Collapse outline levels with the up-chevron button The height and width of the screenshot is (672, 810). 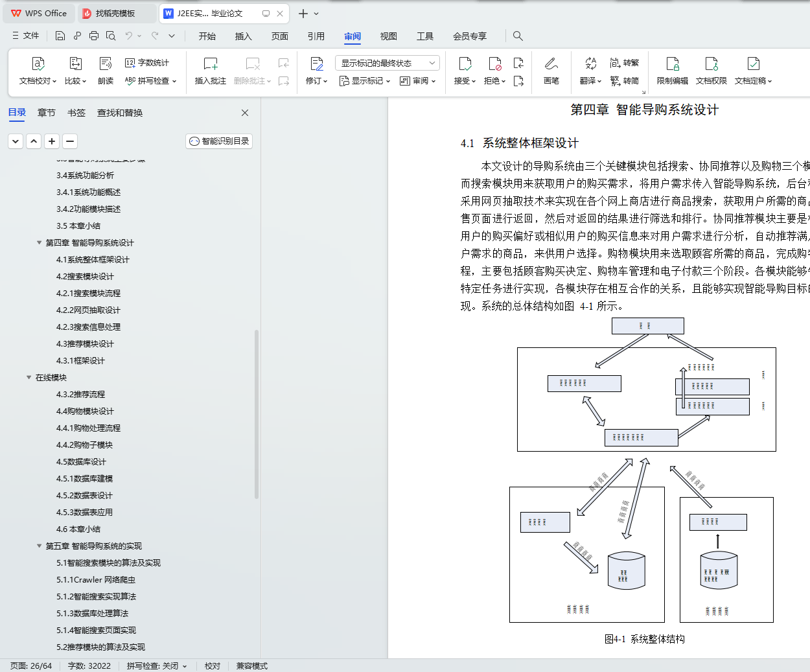[34, 141]
